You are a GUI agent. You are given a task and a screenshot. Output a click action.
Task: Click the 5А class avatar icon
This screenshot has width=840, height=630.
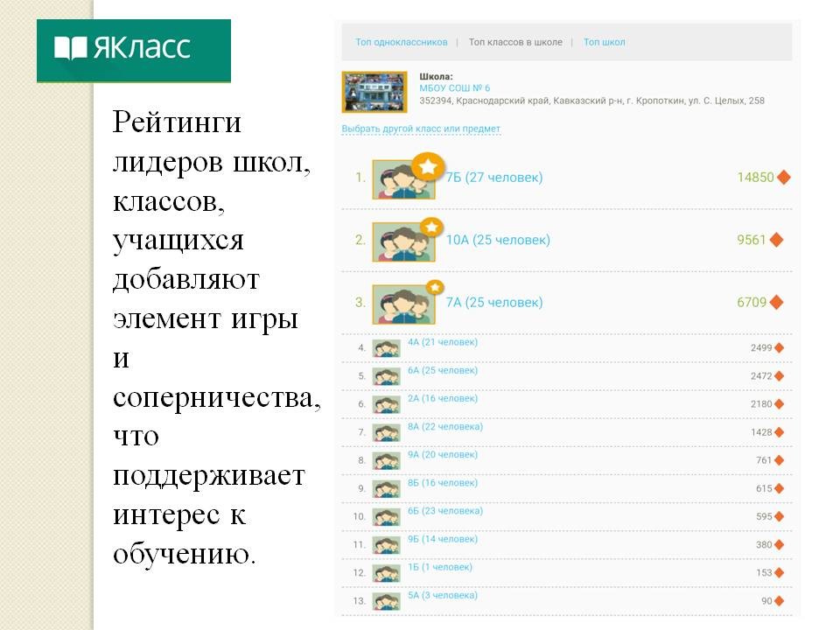(x=386, y=601)
